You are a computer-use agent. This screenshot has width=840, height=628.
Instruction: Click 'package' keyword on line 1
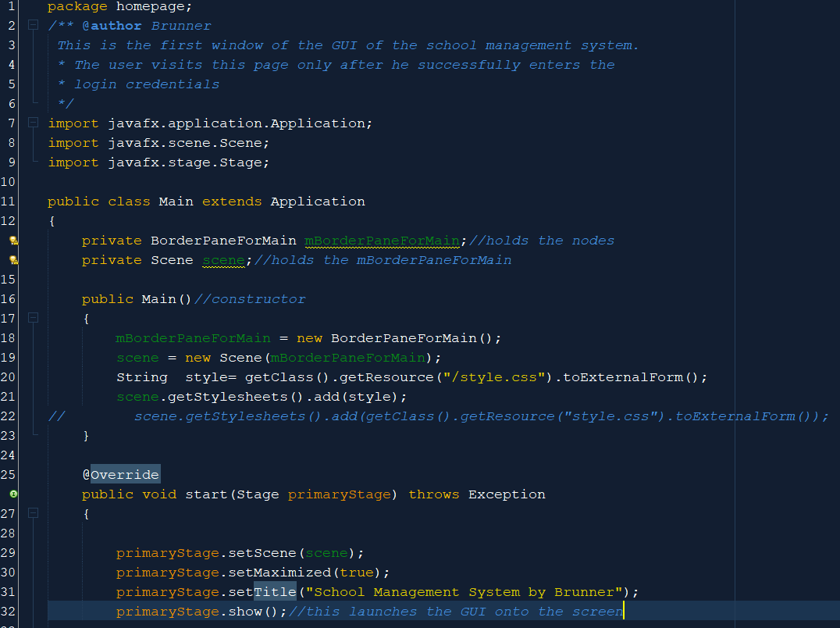77,6
